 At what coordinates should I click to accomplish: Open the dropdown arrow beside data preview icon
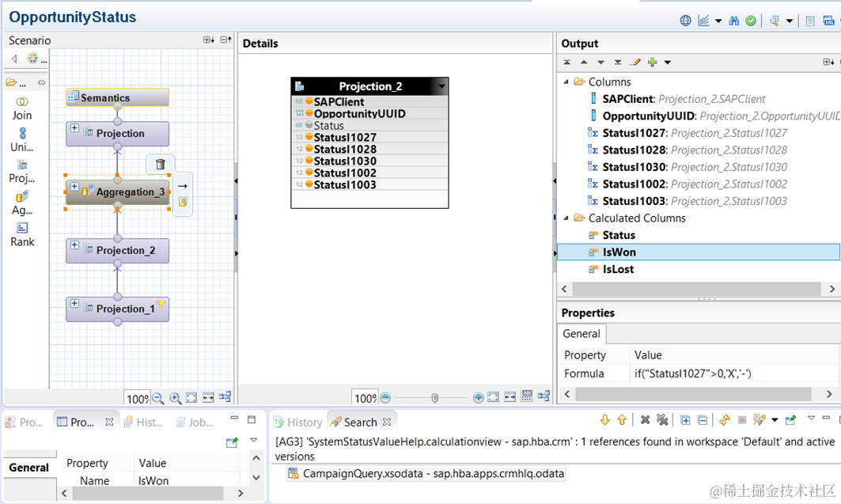pyautogui.click(x=790, y=21)
